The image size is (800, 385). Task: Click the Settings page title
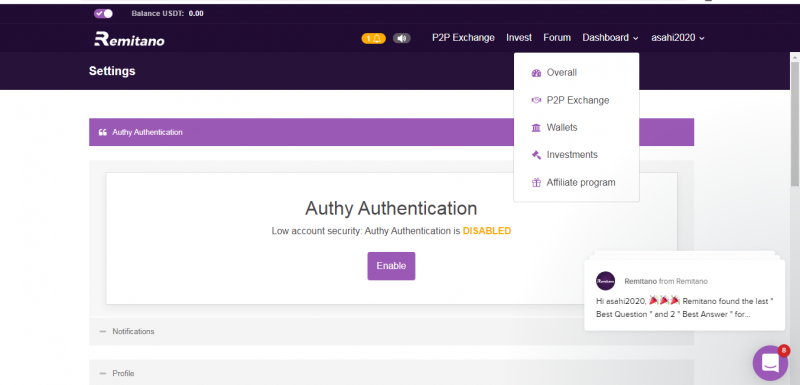112,71
